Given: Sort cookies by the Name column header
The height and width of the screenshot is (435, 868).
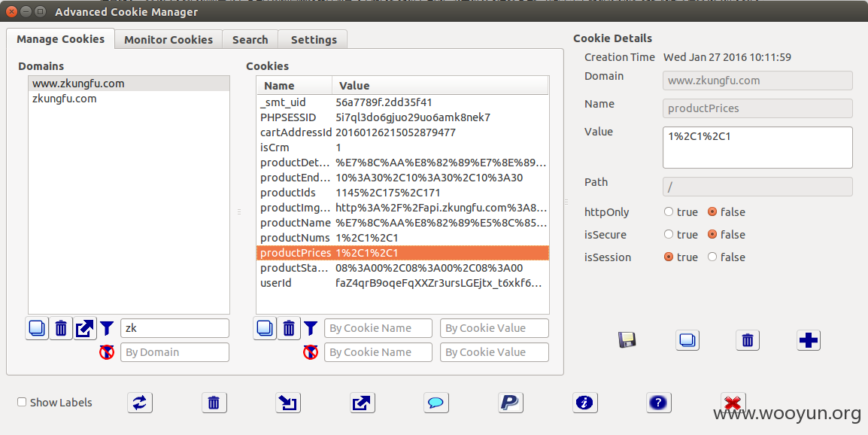Looking at the screenshot, I should [x=294, y=85].
